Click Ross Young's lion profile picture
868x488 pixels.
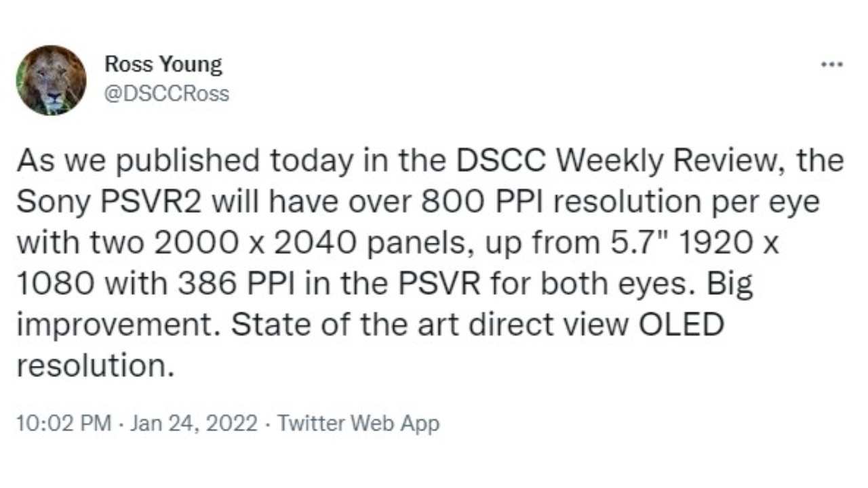(x=52, y=80)
